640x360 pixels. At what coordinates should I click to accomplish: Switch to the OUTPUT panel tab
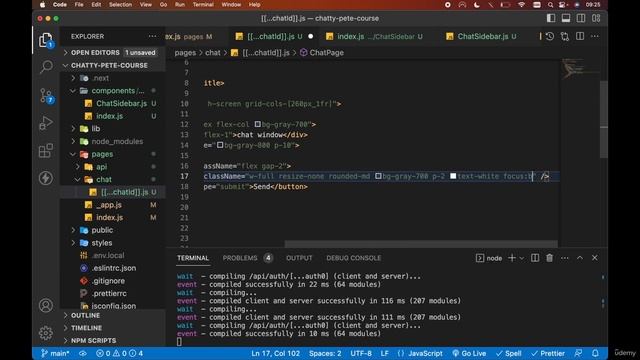299,258
